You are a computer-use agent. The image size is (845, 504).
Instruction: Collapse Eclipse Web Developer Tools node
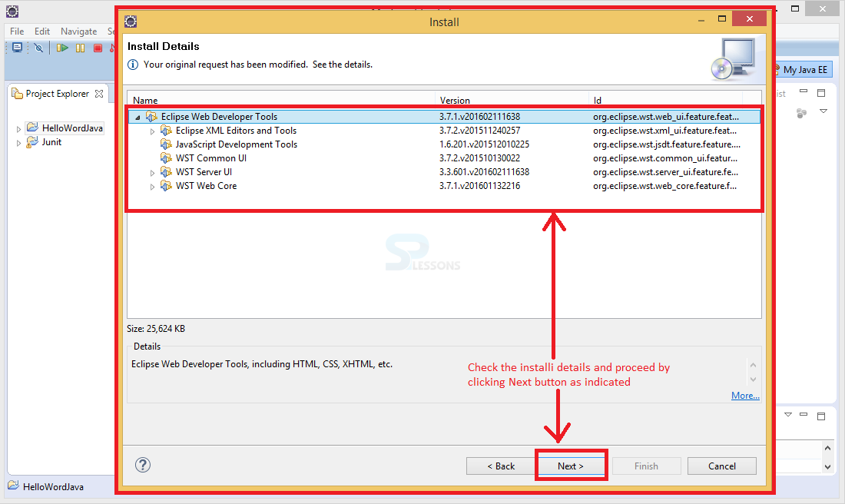138,117
